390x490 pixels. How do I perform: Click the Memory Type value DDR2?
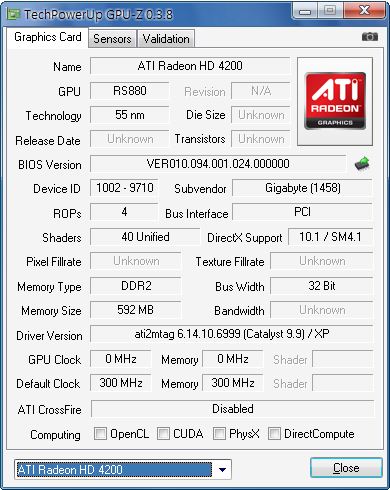(x=136, y=286)
